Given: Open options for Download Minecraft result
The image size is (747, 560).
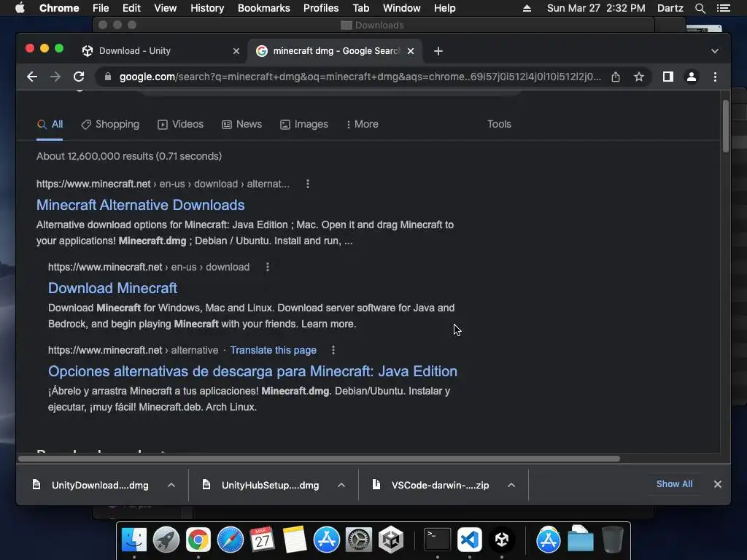Looking at the screenshot, I should click(x=267, y=267).
